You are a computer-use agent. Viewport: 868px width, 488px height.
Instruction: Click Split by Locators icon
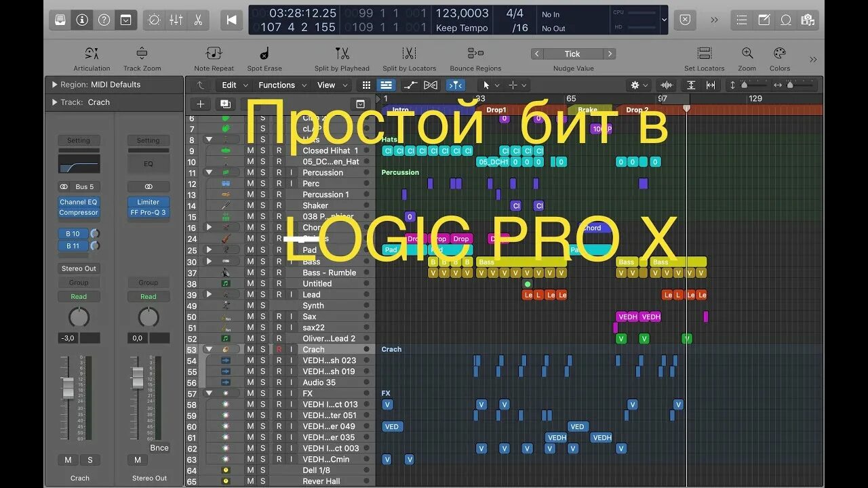(x=409, y=54)
